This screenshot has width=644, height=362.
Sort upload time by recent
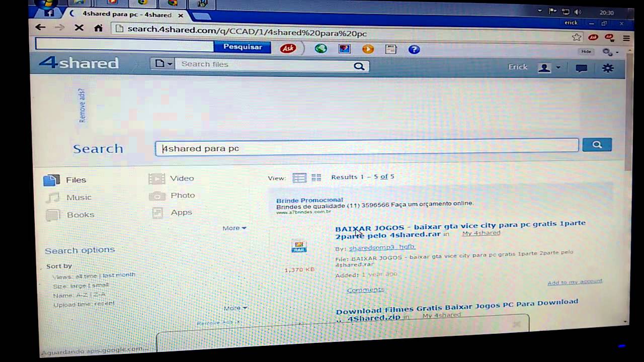105,304
